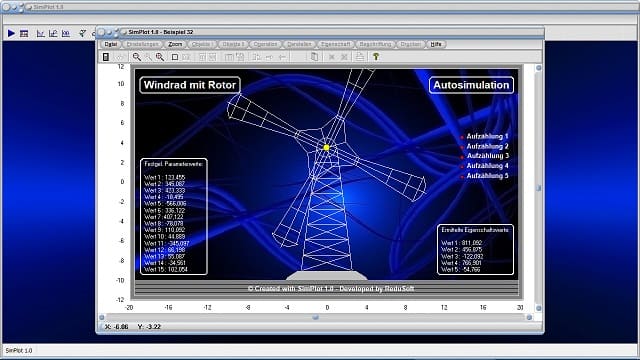Viewport: 640px width, 360px height.
Task: Click the vertical scrollbar up button
Action: click(538, 68)
